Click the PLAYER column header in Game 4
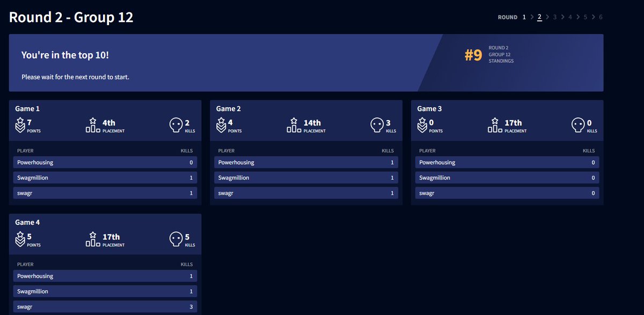Image resolution: width=644 pixels, height=315 pixels. (x=25, y=265)
